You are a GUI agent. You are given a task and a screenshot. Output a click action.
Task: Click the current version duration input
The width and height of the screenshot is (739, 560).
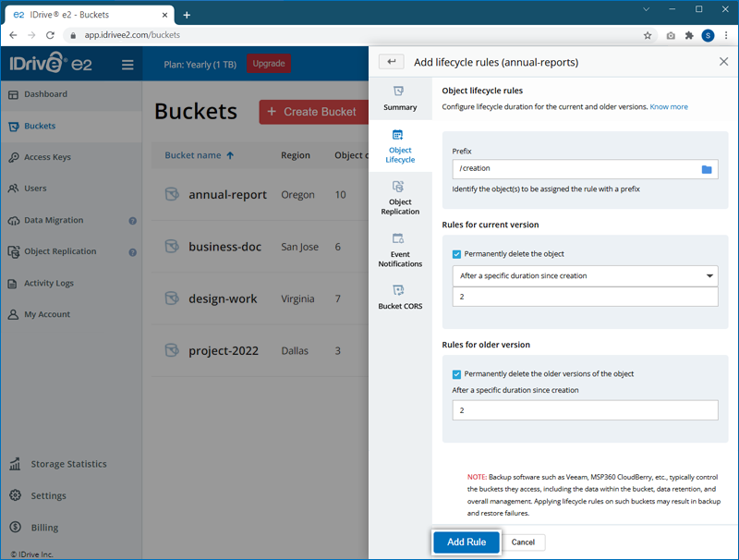[585, 297]
